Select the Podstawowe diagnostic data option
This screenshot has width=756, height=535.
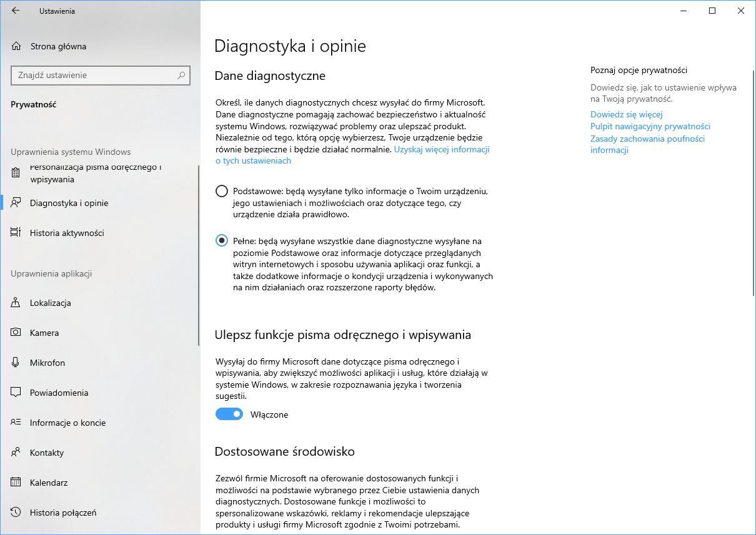[221, 190]
